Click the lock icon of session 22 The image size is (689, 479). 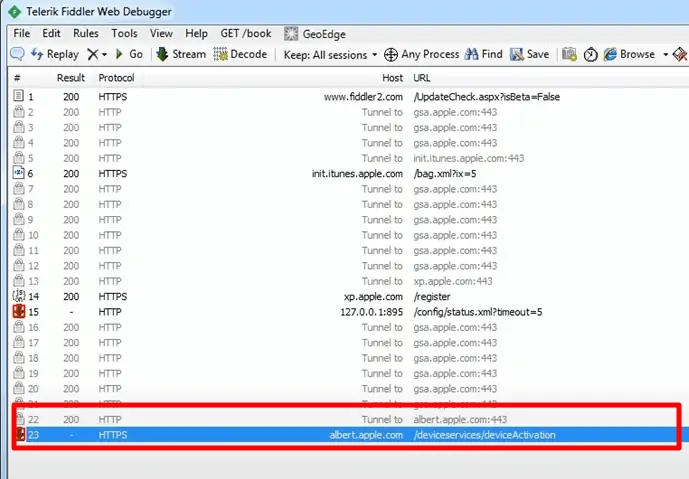coord(18,418)
